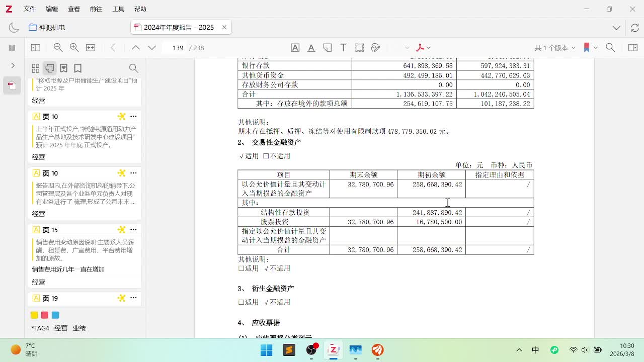Viewport: 644px width, 362px height.
Task: Toggle the right side pane
Action: 633,48
